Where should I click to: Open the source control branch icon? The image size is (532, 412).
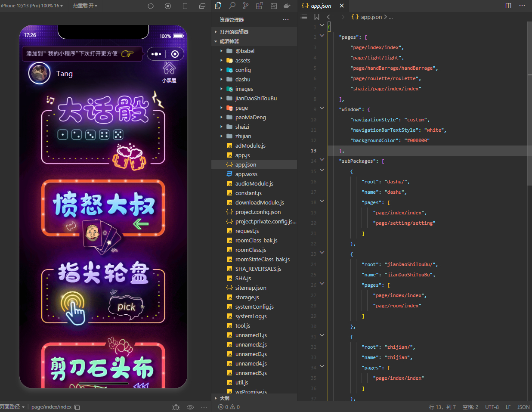pyautogui.click(x=245, y=6)
